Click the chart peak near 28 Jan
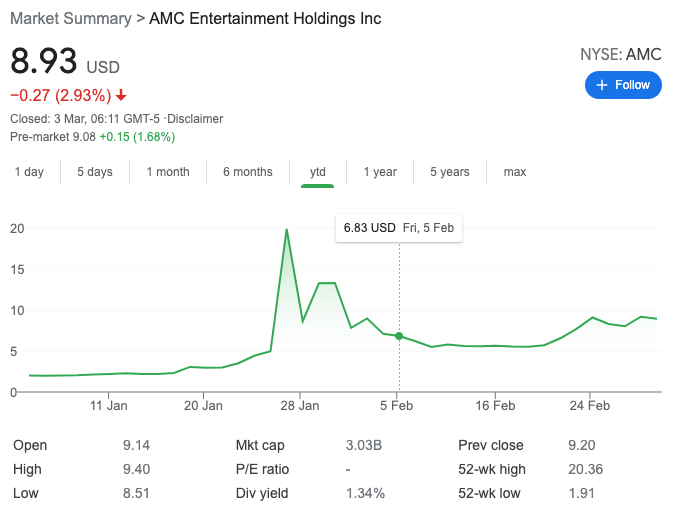The height and width of the screenshot is (509, 673). pyautogui.click(x=286, y=230)
